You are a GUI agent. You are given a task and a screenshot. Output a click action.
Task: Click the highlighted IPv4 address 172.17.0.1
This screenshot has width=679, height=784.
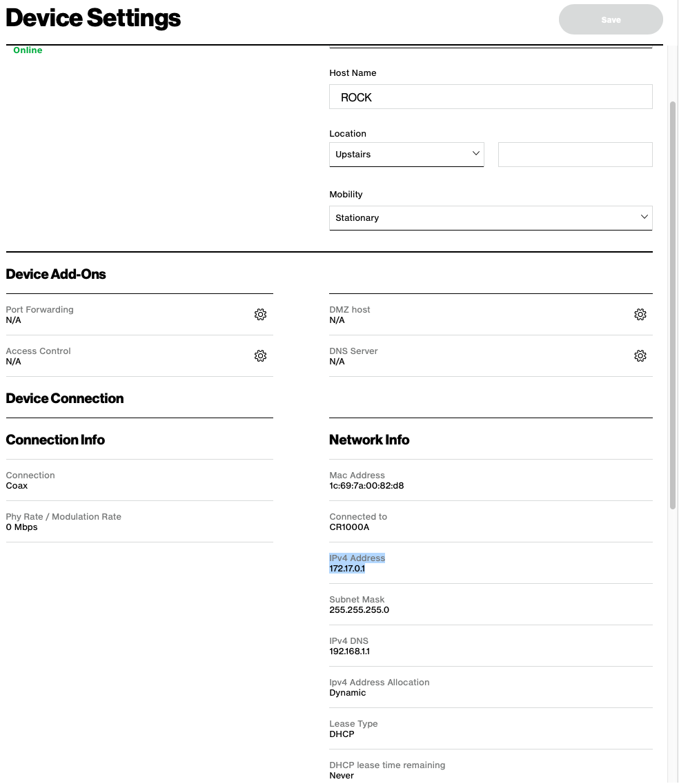[347, 569]
